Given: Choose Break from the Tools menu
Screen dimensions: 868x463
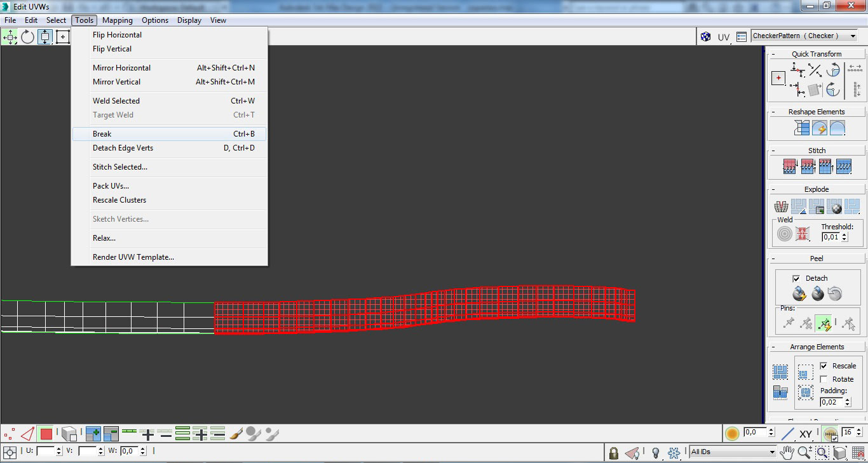Looking at the screenshot, I should click(x=102, y=134).
